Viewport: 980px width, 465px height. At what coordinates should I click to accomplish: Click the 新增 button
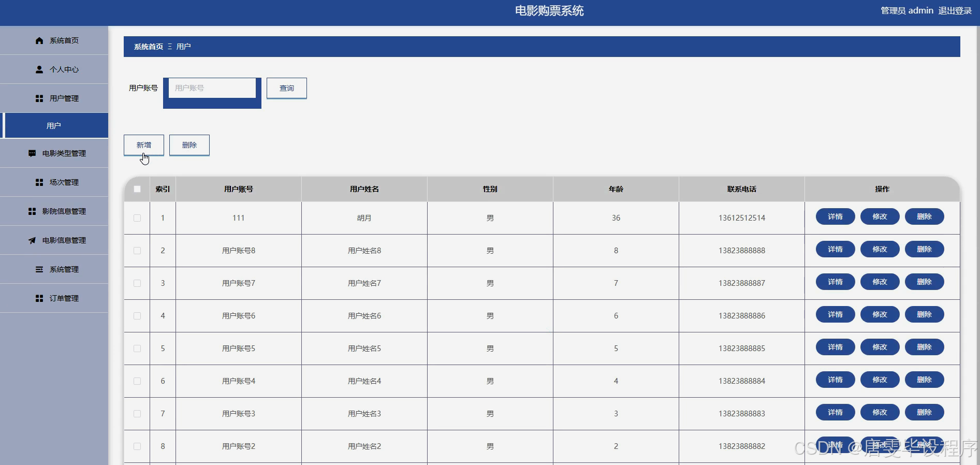[144, 145]
